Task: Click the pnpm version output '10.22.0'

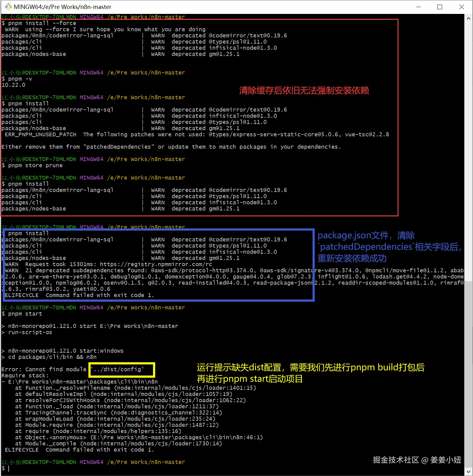Action: [x=13, y=85]
